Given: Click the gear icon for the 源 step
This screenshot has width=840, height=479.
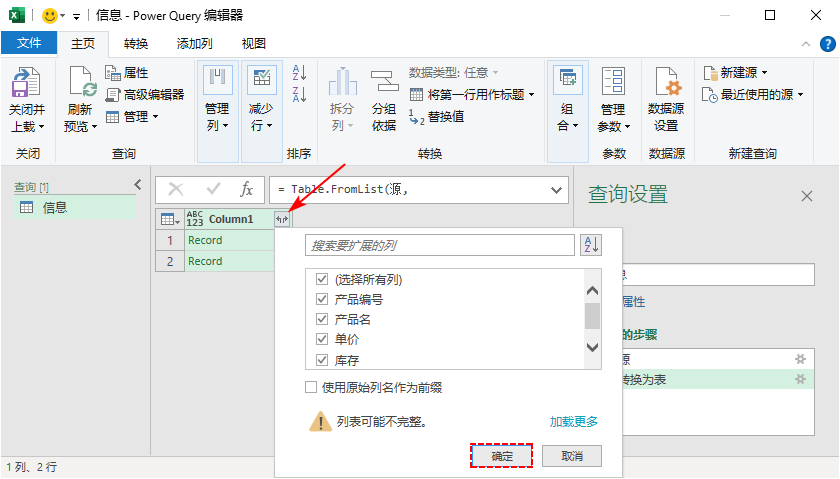Looking at the screenshot, I should (x=800, y=359).
